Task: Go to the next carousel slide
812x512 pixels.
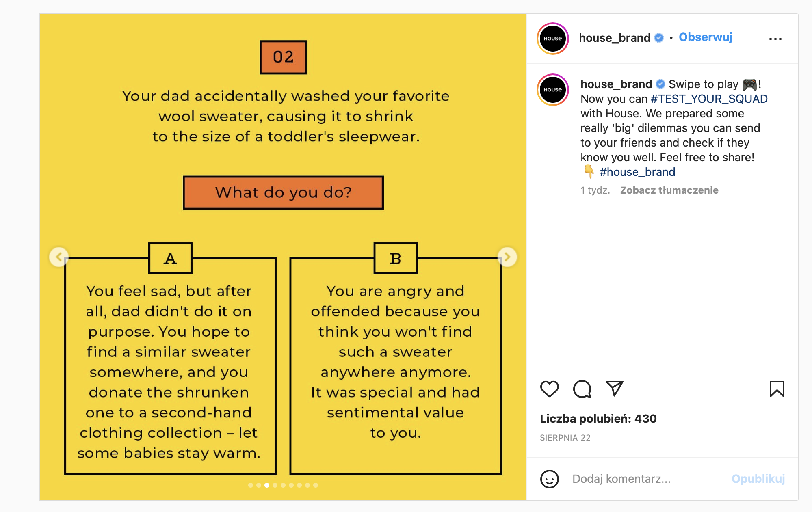Action: [x=507, y=257]
